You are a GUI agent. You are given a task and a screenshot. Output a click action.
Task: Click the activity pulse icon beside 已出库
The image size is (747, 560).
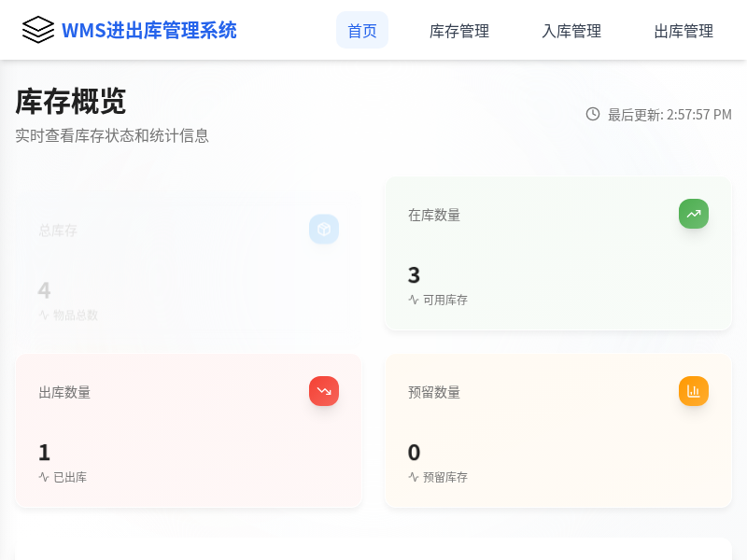click(43, 477)
